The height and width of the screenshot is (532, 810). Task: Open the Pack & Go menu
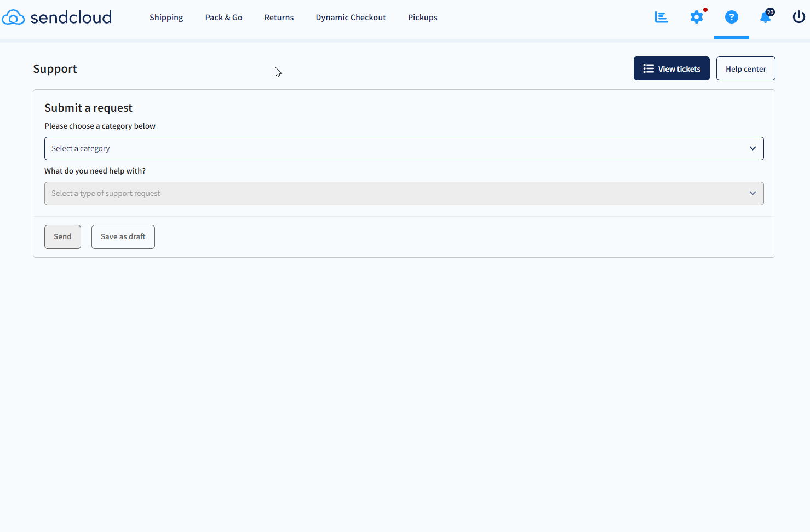pos(224,18)
